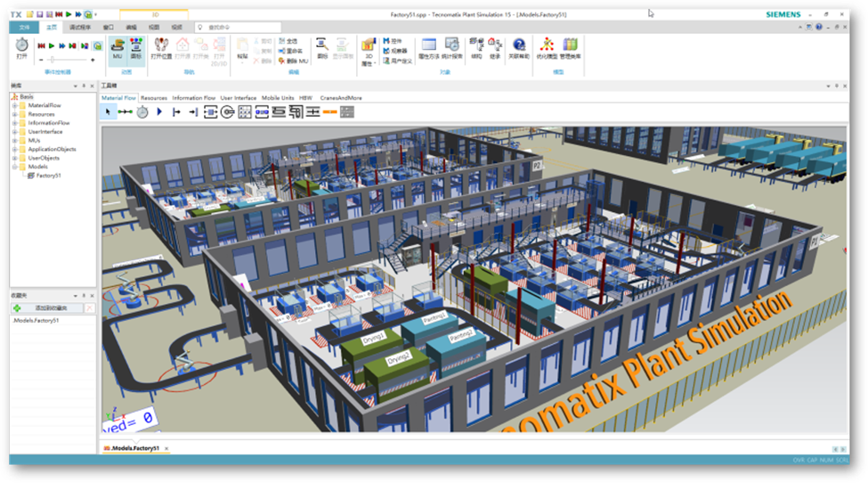Image resolution: width=868 pixels, height=483 pixels.
Task: Reset the simulation with the red rewind button
Action: pos(41,46)
